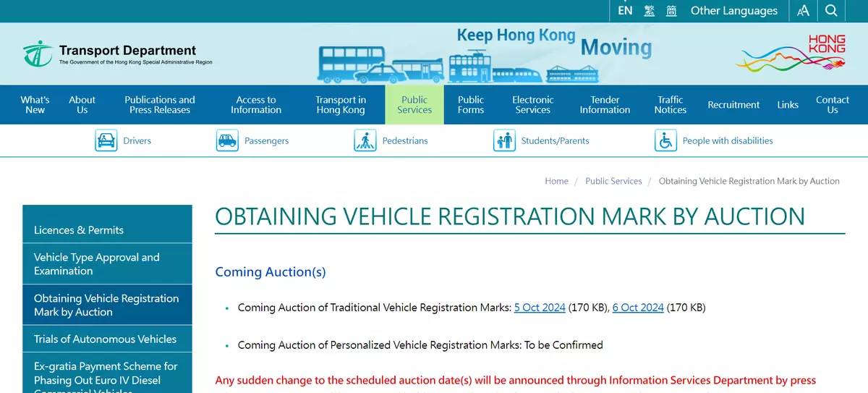Open Licences & Permits sidebar item
Viewport: 868px width, 393px height.
coord(107,229)
